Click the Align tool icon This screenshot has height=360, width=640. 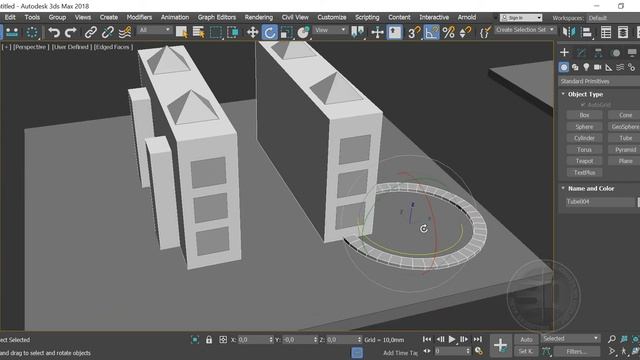point(587,32)
